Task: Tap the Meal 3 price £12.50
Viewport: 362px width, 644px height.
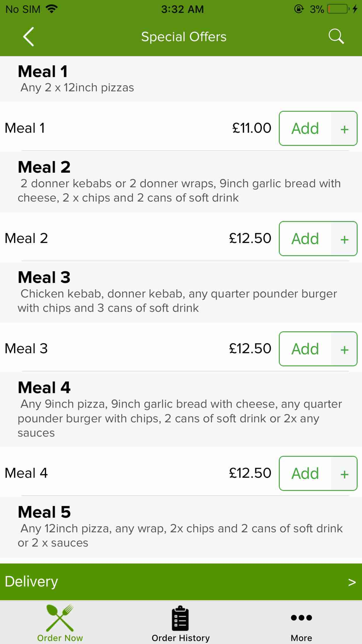Action: pos(250,348)
